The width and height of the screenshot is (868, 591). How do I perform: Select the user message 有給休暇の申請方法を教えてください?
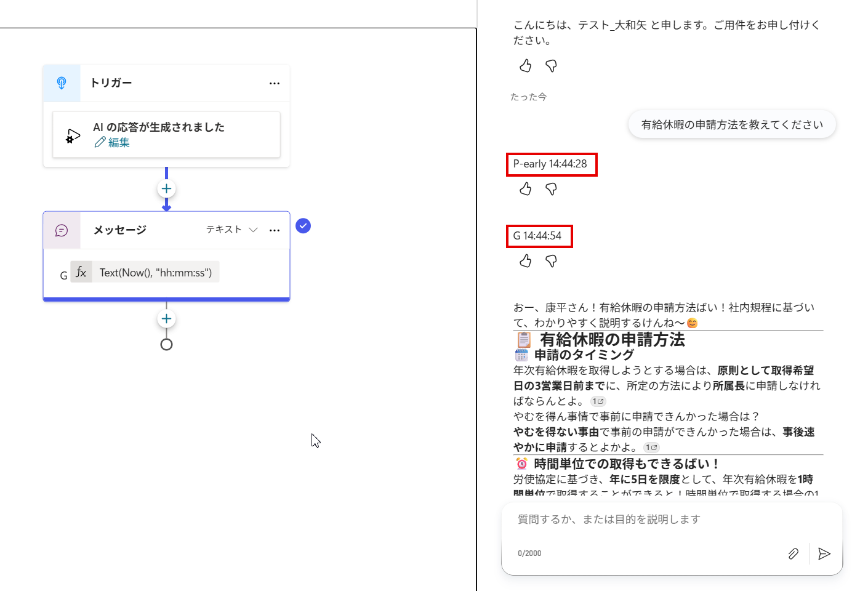coord(732,124)
